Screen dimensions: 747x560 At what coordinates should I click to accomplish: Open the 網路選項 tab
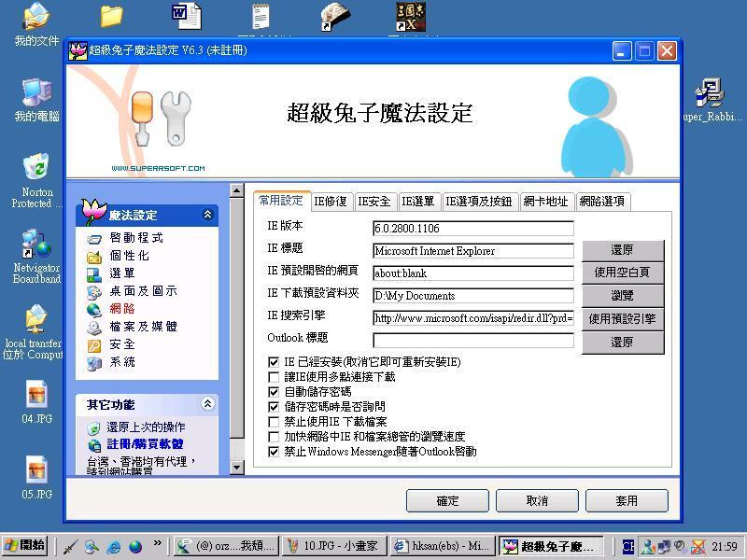602,202
